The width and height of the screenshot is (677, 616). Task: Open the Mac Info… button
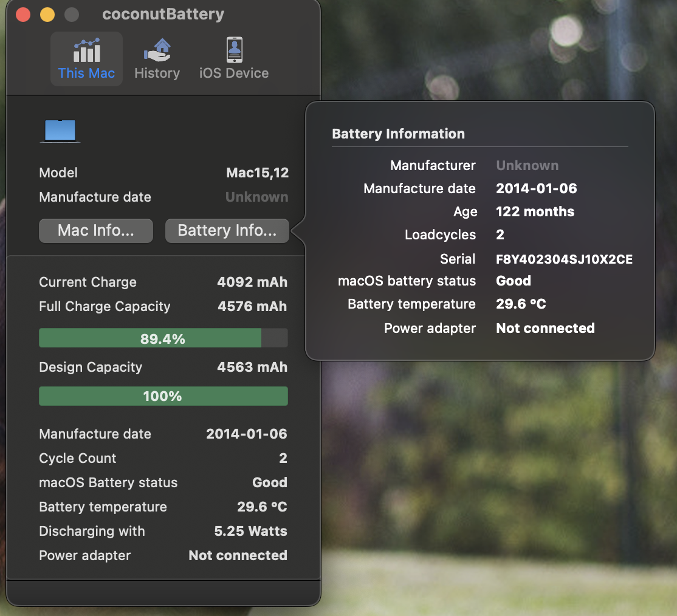[x=96, y=230]
